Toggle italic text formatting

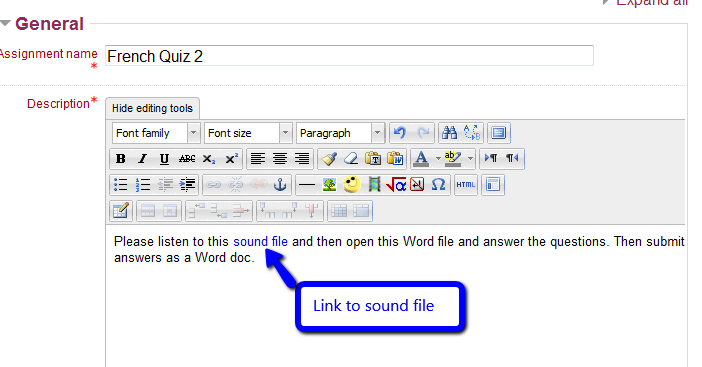pyautogui.click(x=142, y=159)
